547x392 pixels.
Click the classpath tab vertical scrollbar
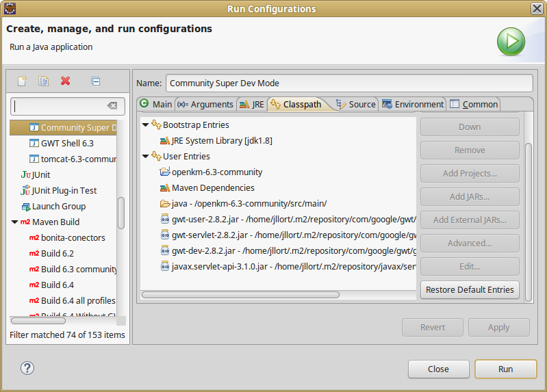pos(529,222)
